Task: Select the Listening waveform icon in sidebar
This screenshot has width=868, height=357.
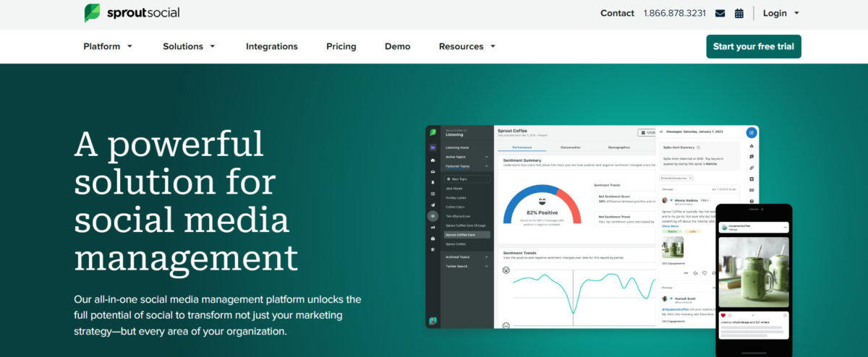Action: [x=433, y=216]
